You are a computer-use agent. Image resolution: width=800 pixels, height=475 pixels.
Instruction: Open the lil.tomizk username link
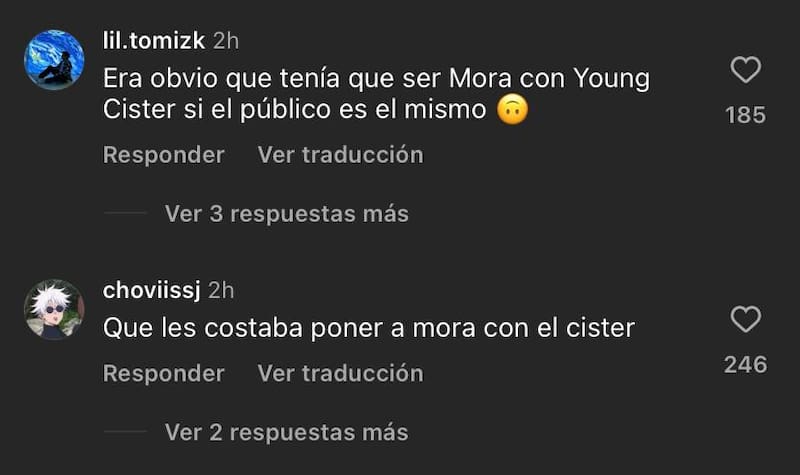click(x=154, y=41)
